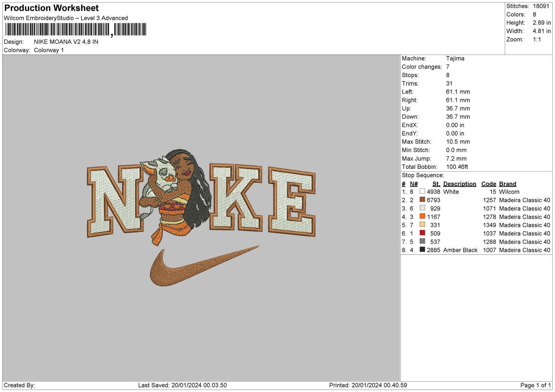
Task: Click the 'Production Worksheet' title
Action: tap(51, 8)
